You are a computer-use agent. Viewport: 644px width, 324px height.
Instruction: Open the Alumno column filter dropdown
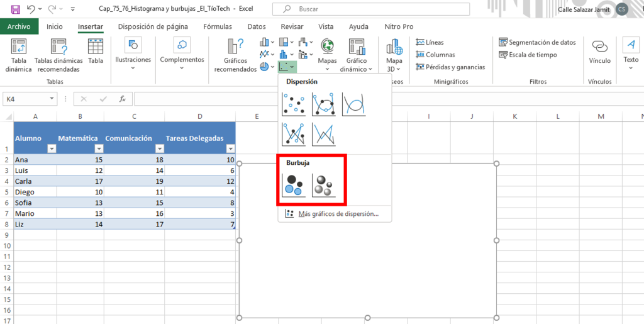pyautogui.click(x=52, y=148)
